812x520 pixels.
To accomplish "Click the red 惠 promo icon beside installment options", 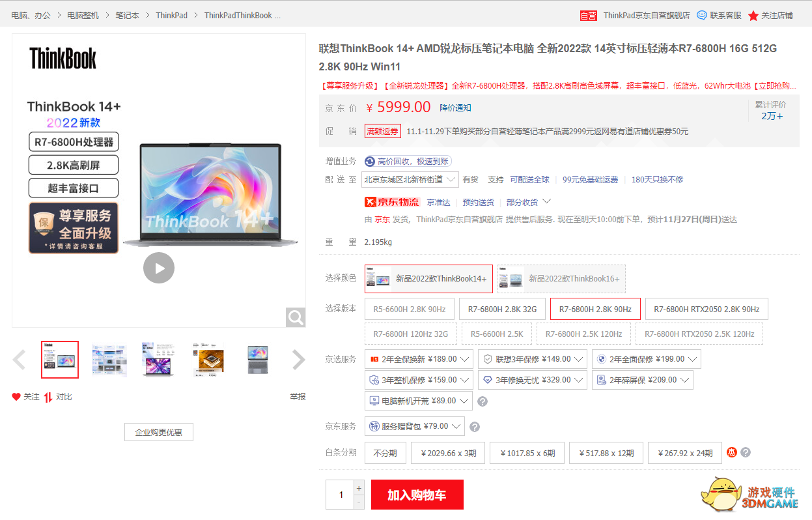I will 731,452.
